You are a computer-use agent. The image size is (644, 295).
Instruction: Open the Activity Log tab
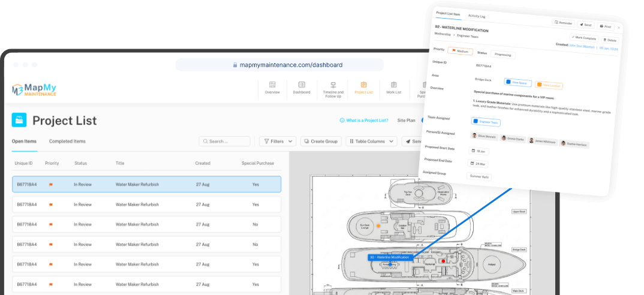[477, 16]
